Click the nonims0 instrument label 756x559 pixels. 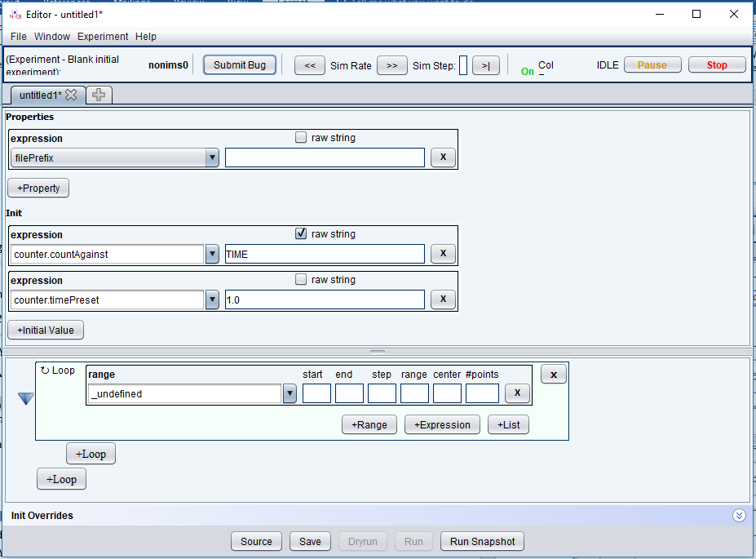pyautogui.click(x=168, y=65)
